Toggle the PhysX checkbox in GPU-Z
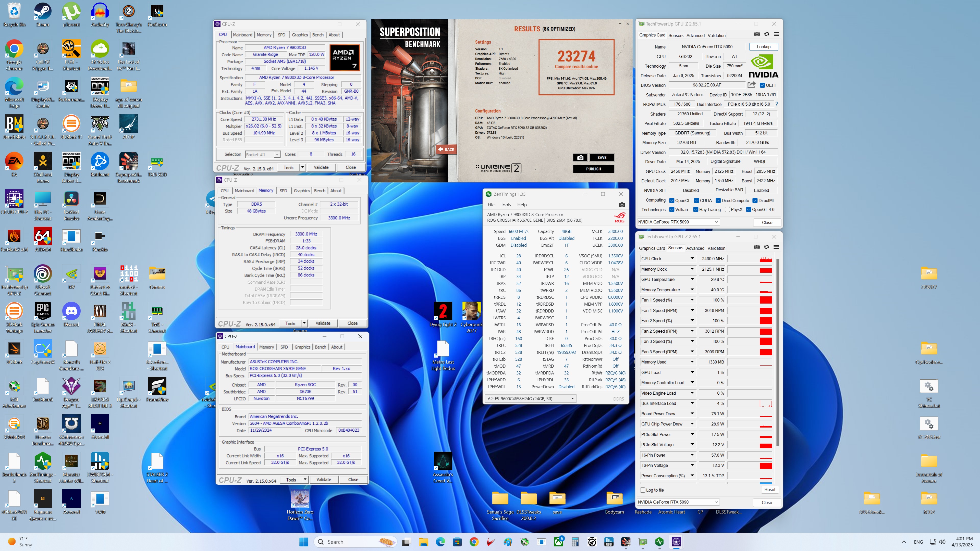This screenshot has height=551, width=980. click(x=727, y=209)
